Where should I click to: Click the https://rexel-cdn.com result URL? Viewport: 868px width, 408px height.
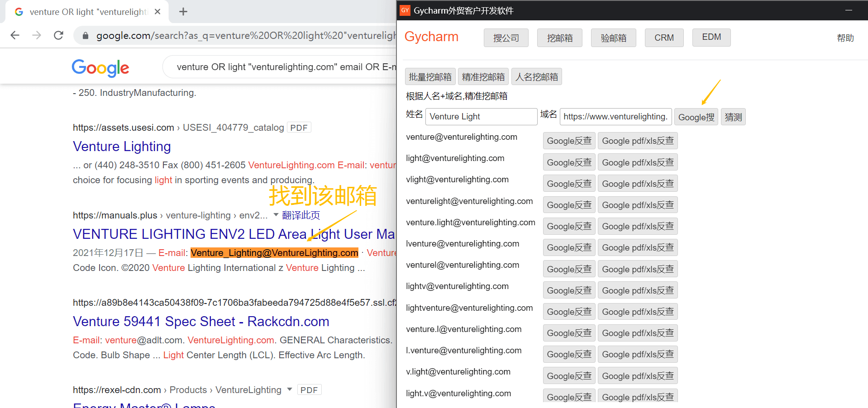[117, 390]
